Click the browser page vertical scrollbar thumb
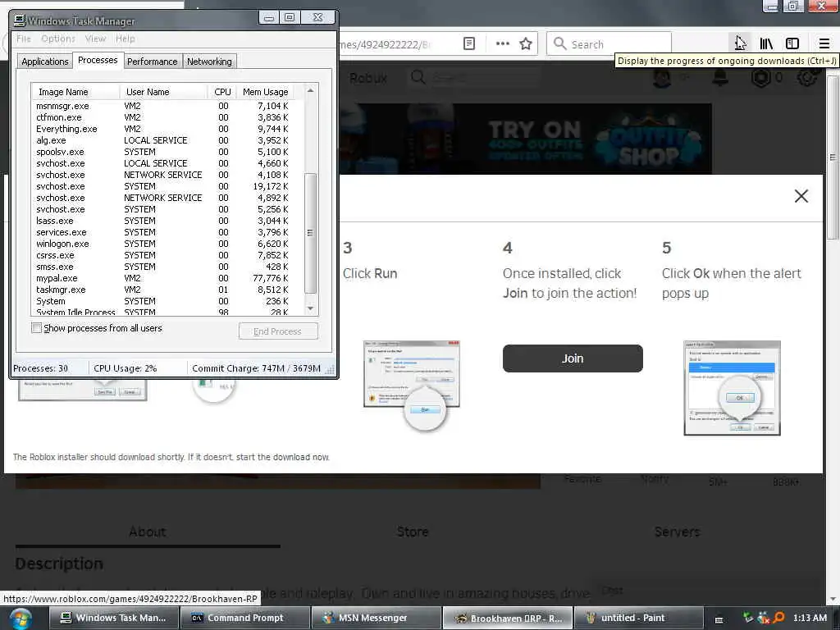 pos(833,157)
